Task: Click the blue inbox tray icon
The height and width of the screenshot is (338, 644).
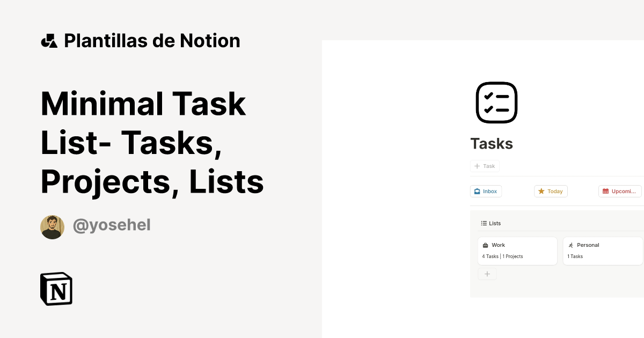Action: 479,191
